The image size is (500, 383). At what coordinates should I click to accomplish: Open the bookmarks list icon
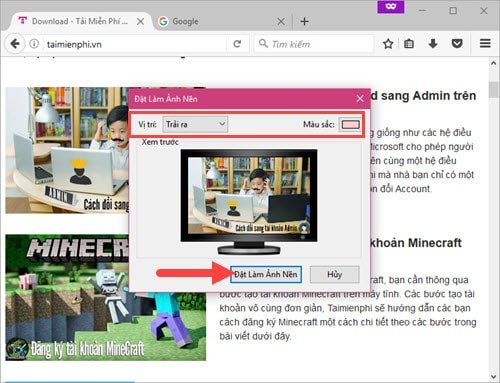pyautogui.click(x=409, y=44)
